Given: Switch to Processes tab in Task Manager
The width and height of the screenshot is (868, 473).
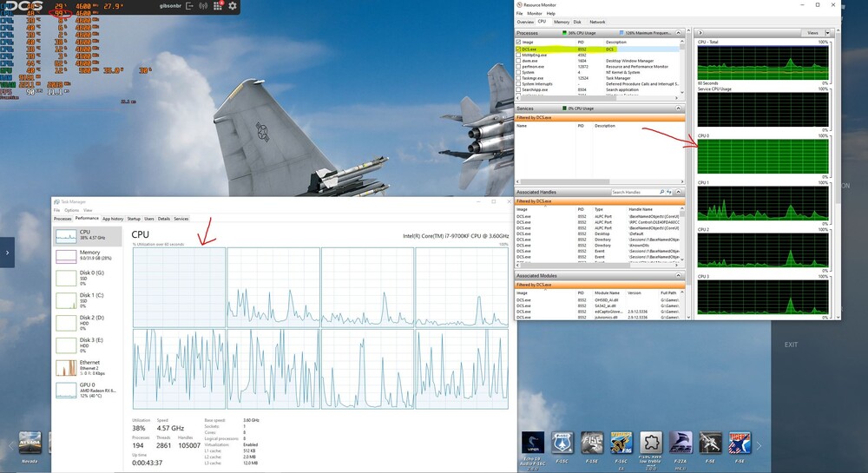Looking at the screenshot, I should (62, 219).
